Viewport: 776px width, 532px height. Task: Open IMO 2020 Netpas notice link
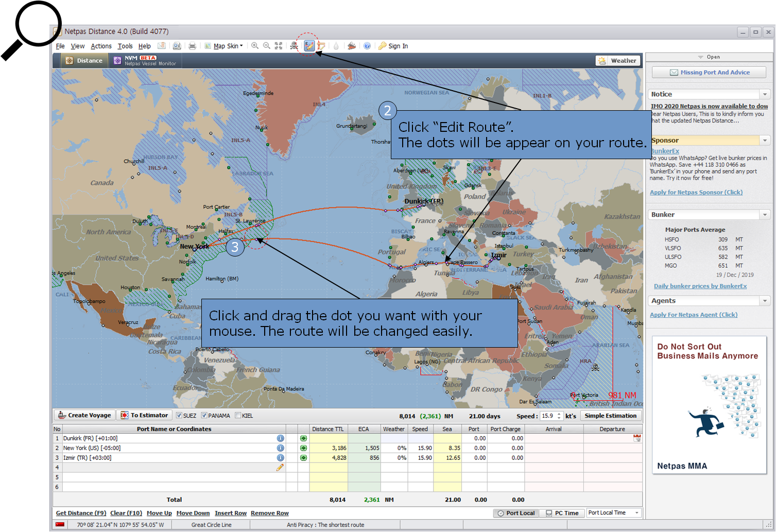pos(709,106)
